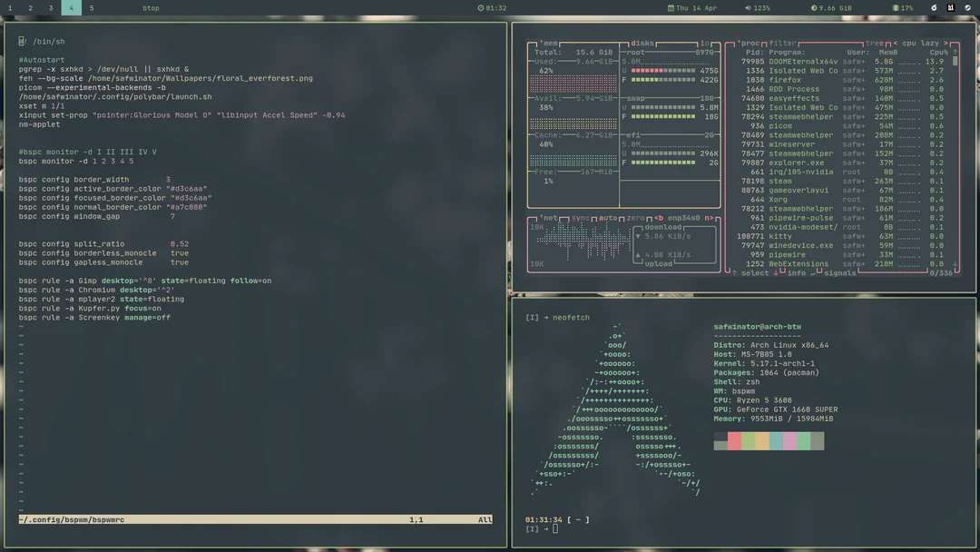Click the clock icon on the polybar
The image size is (980, 552).
pyautogui.click(x=481, y=7)
